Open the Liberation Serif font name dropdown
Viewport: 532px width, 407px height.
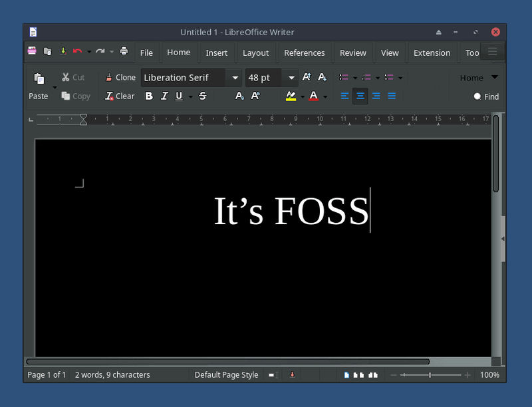235,78
